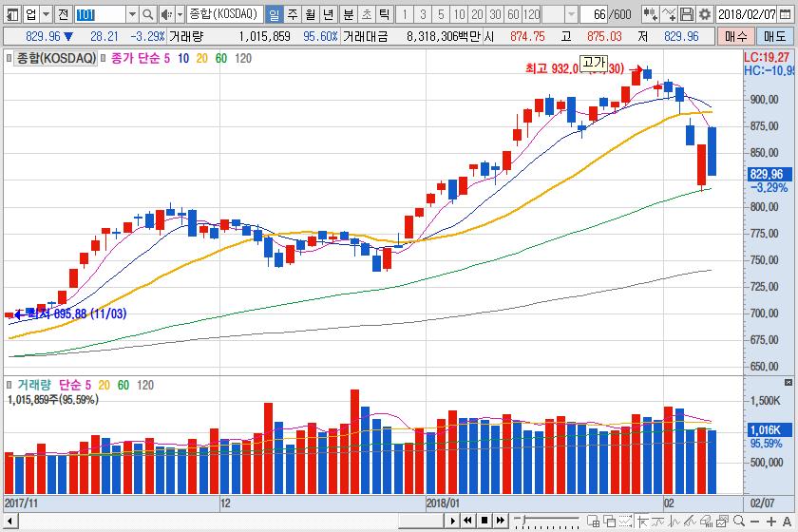Click the bottom toolbar magnifier icon

(739, 521)
